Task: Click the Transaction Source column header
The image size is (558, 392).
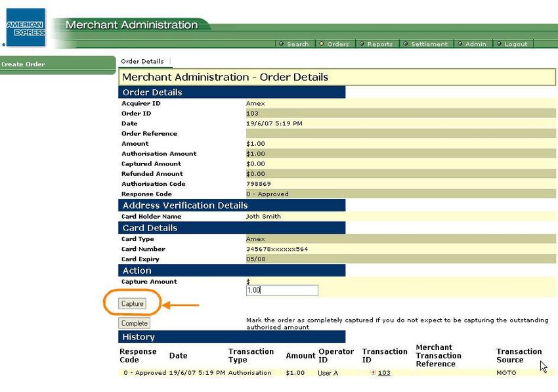Action: tap(519, 355)
